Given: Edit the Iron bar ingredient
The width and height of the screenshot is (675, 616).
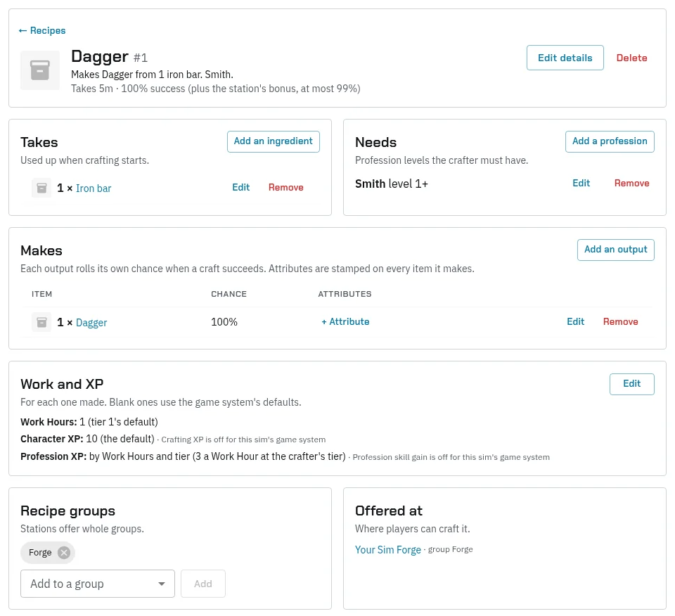Looking at the screenshot, I should 240,187.
